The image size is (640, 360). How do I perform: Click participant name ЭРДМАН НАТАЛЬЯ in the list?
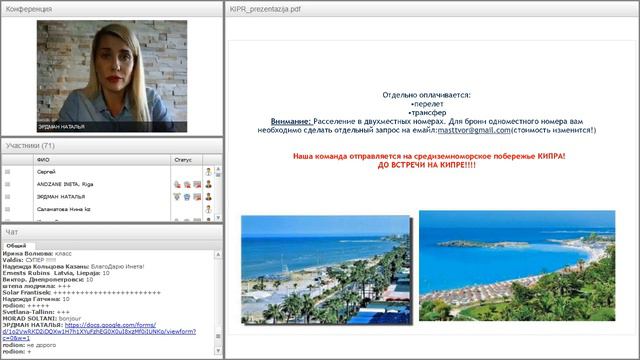61,197
